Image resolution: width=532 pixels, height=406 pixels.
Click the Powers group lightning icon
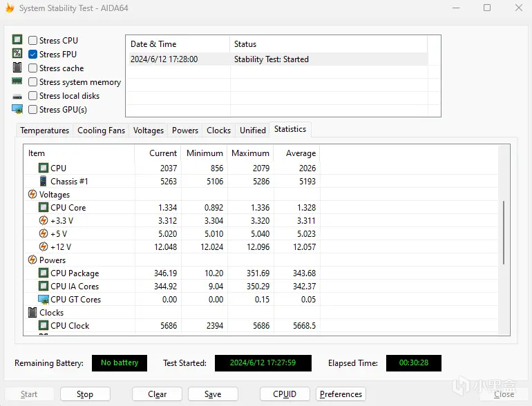coord(32,260)
